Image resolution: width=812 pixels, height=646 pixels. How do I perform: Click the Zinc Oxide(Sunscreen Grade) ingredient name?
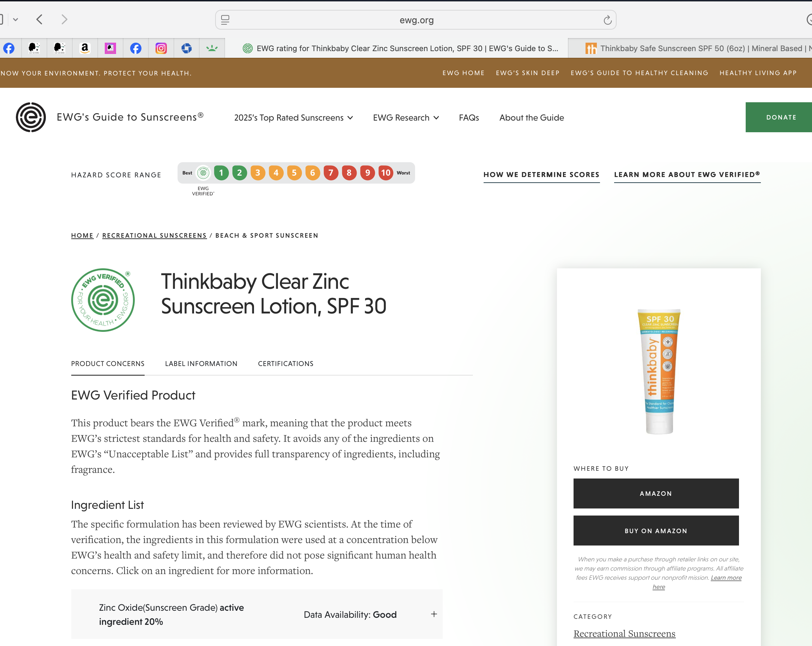158,608
